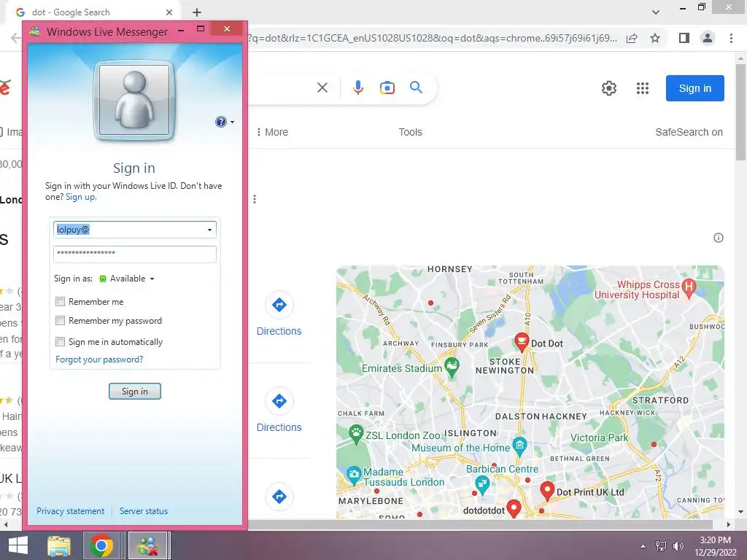Open a new Chrome tab
The image size is (747, 560).
click(x=197, y=12)
